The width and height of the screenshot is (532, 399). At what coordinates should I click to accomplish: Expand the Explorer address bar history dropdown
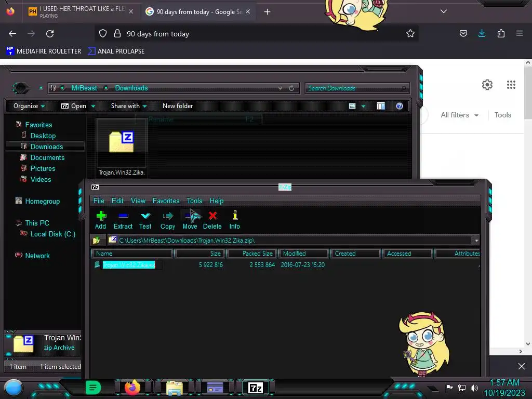(280, 88)
